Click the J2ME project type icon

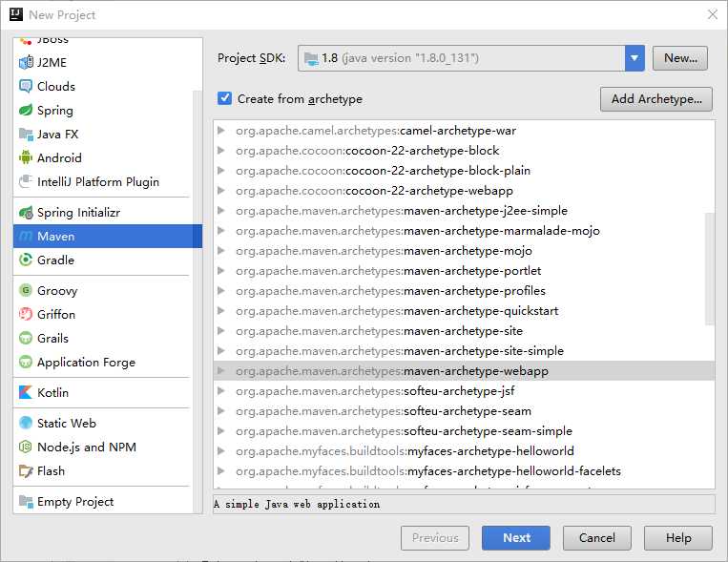pyautogui.click(x=26, y=62)
